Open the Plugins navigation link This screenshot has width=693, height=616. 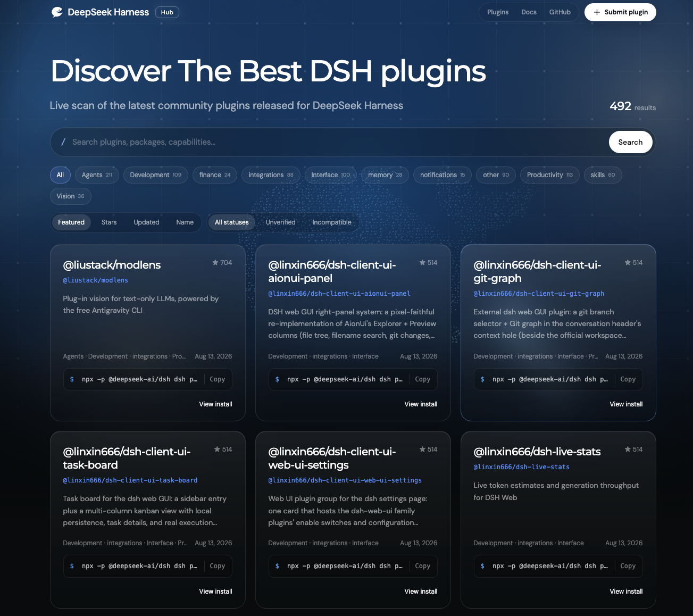click(x=498, y=12)
